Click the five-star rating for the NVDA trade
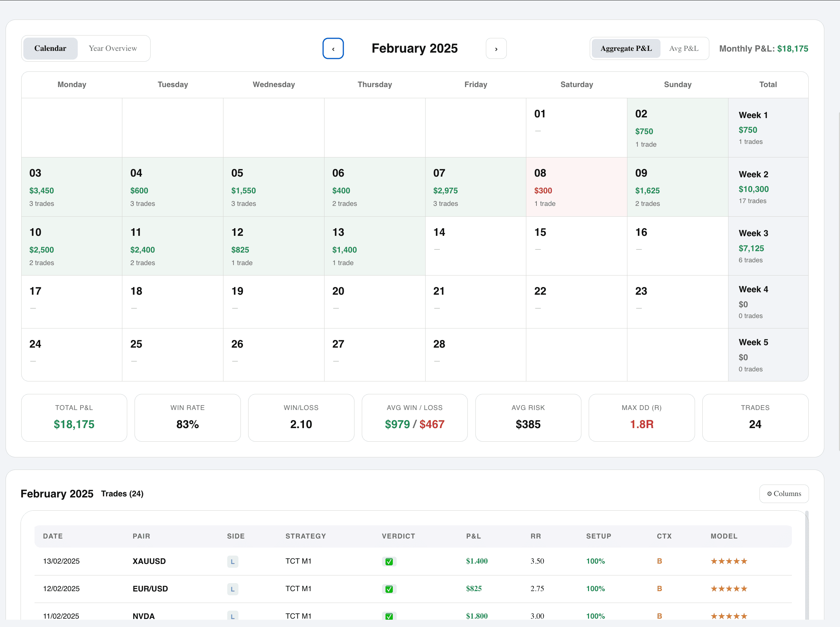Screen dimensions: 840x627 coord(728,616)
